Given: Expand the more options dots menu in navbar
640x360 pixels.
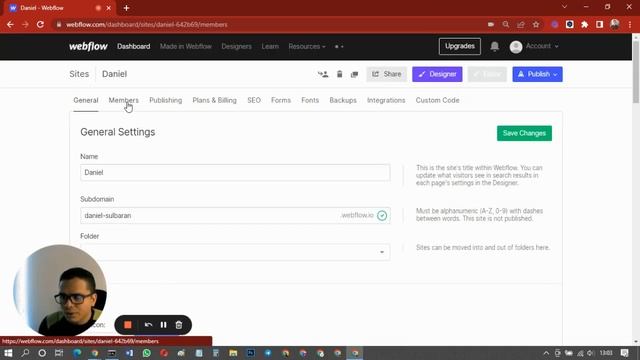Looking at the screenshot, I should 339,47.
